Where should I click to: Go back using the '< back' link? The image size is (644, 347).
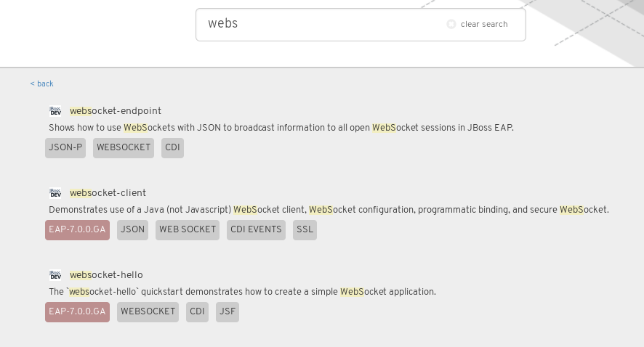pos(41,83)
